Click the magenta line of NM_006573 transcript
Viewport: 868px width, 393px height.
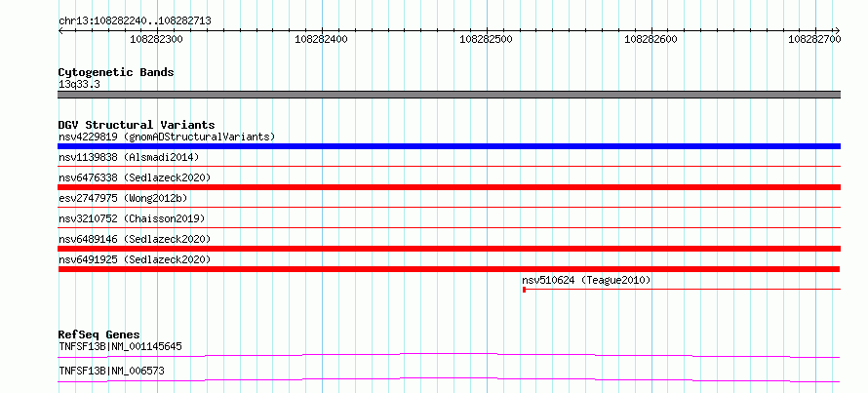coord(449,379)
